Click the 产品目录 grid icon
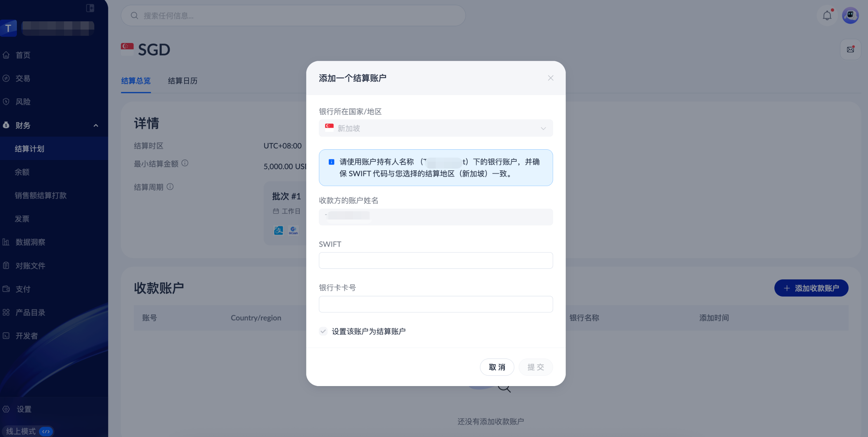The height and width of the screenshot is (437, 868). (x=6, y=312)
